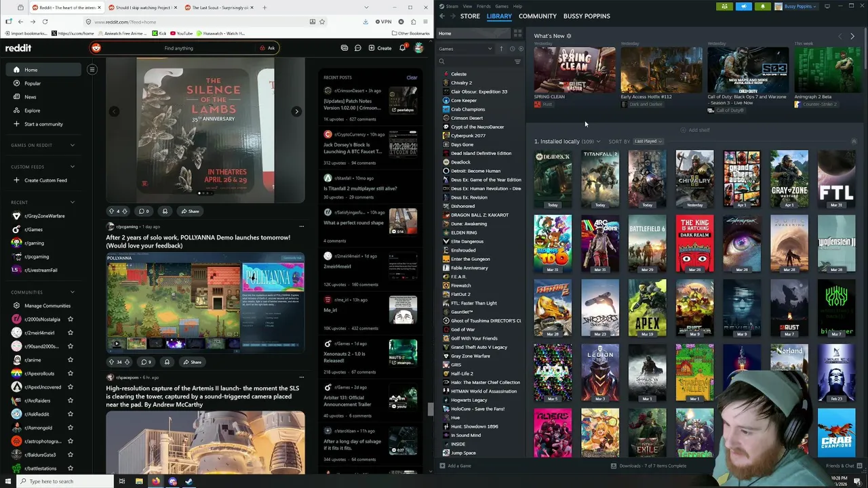868x488 pixels.
Task: Collapse Games on Reddit section
Action: tap(73, 145)
